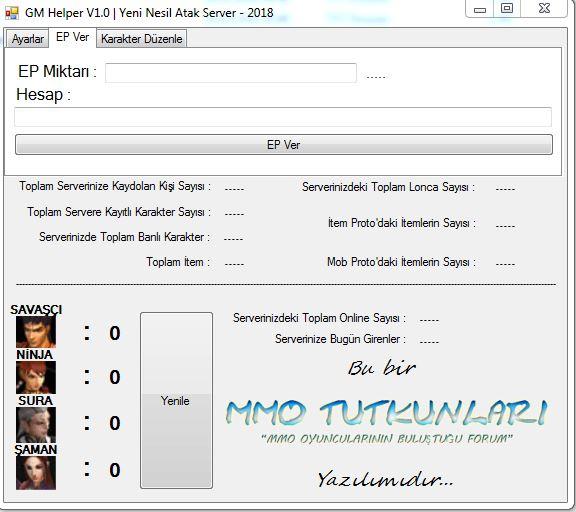576x512 pixels.
Task: Click the Savaşçı warrior character portrait
Action: [x=36, y=332]
